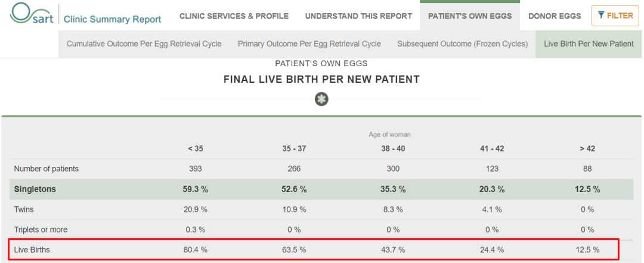Screen dimensions: 644x263
Task: Click the < 35 age column header
Action: point(195,148)
